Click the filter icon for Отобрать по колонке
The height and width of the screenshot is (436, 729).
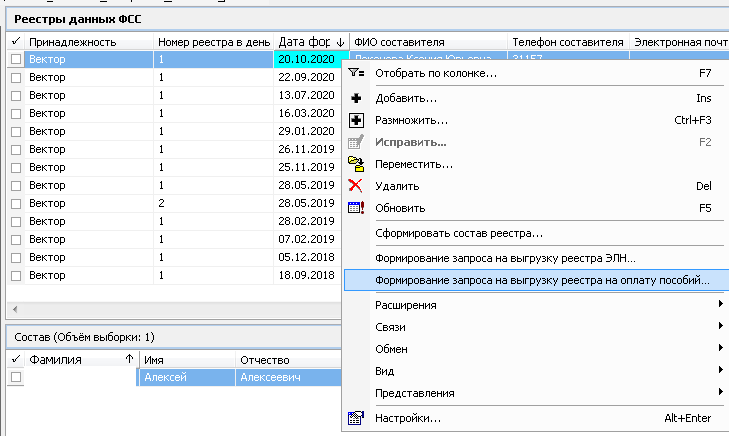[x=356, y=73]
